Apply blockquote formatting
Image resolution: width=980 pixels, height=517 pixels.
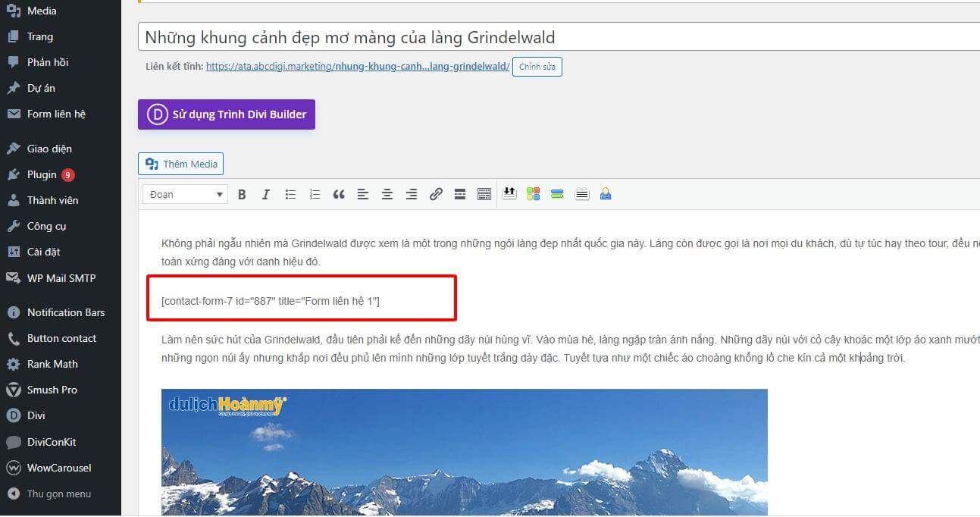(339, 194)
